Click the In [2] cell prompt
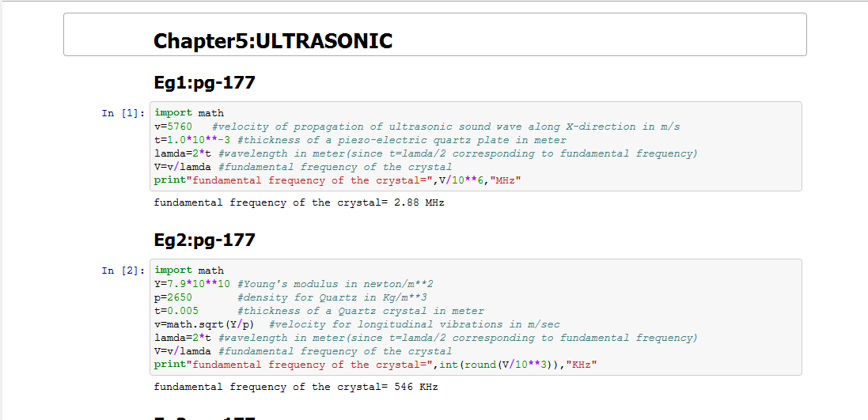Image resolution: width=868 pixels, height=420 pixels. coord(123,271)
